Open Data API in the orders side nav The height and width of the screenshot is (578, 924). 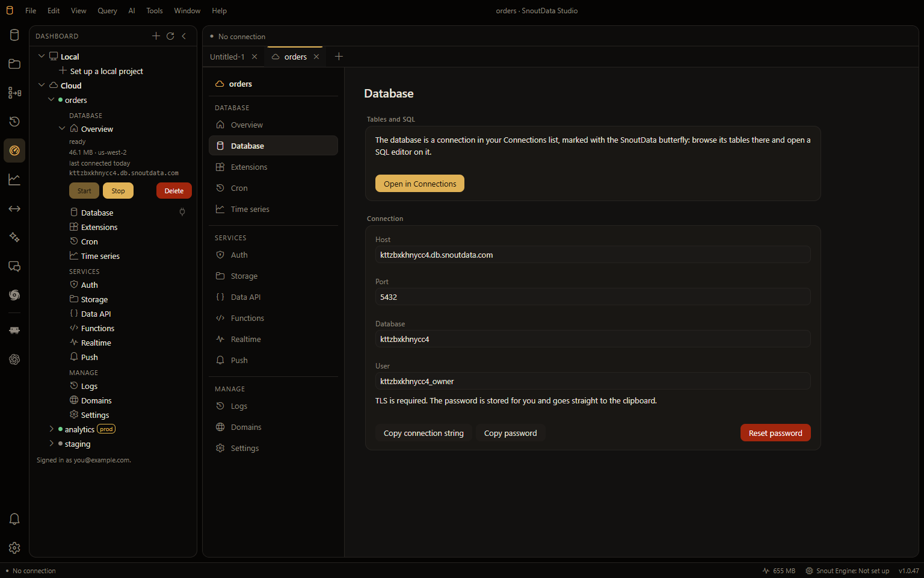273,297
